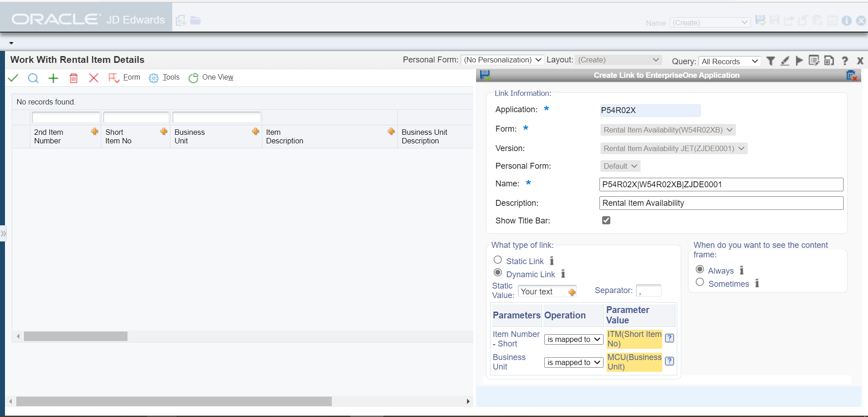Click the info icon beside Dynamic Link
The image size is (868, 417).
point(563,274)
